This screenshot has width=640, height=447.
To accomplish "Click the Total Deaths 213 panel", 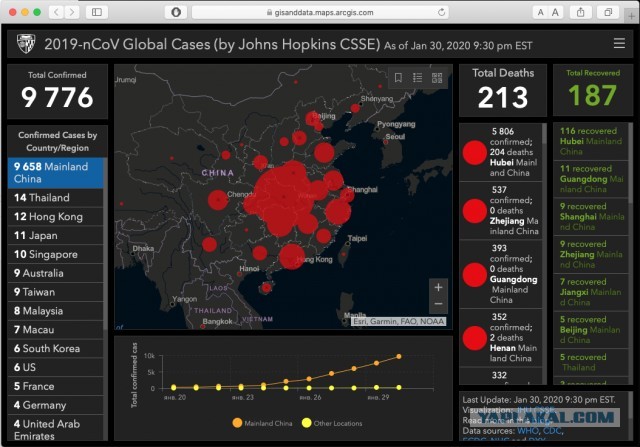I will pyautogui.click(x=503, y=90).
